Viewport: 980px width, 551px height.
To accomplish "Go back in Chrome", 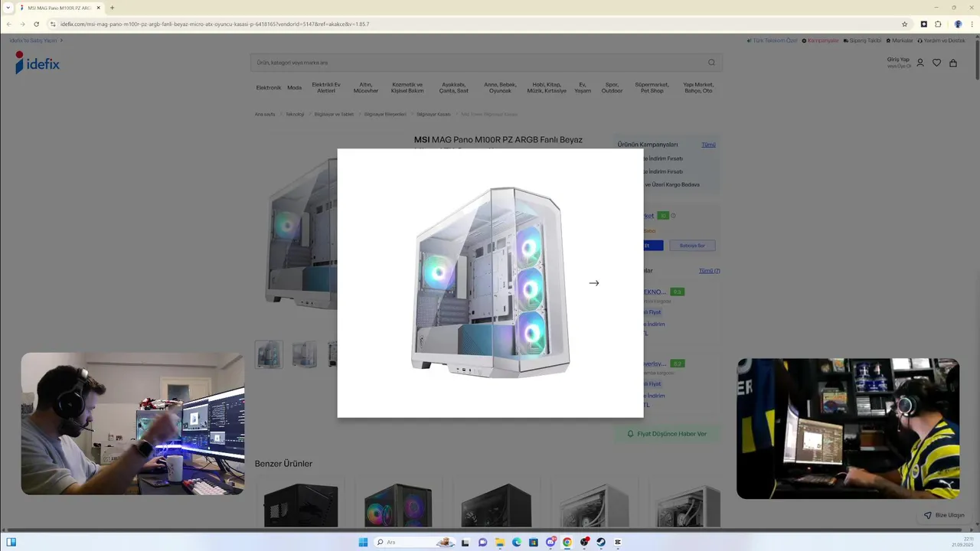I will click(x=9, y=24).
